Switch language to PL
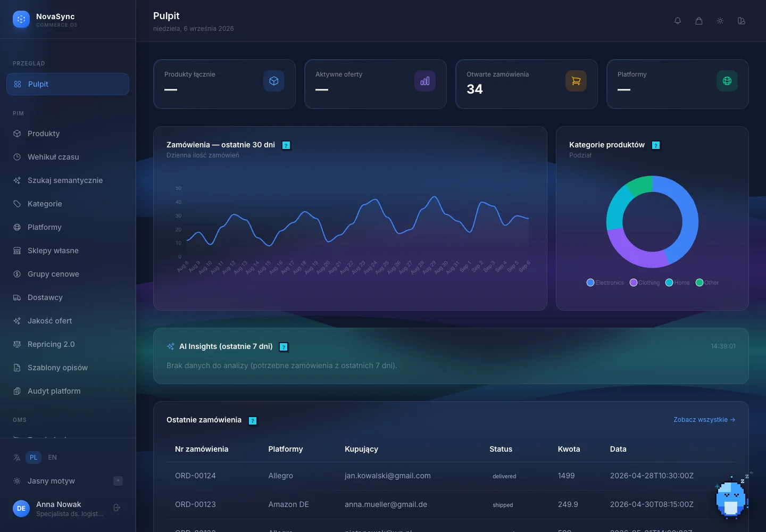The image size is (766, 532). (x=34, y=458)
